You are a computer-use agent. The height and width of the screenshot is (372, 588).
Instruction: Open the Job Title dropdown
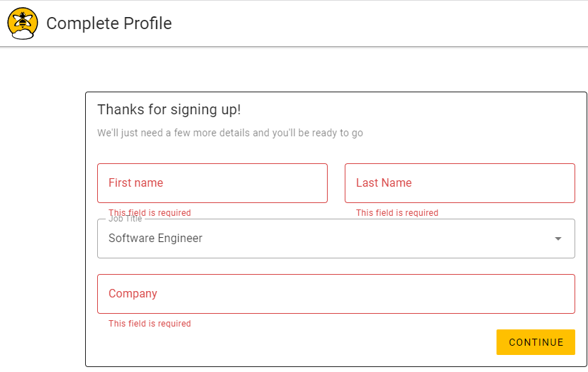336,239
